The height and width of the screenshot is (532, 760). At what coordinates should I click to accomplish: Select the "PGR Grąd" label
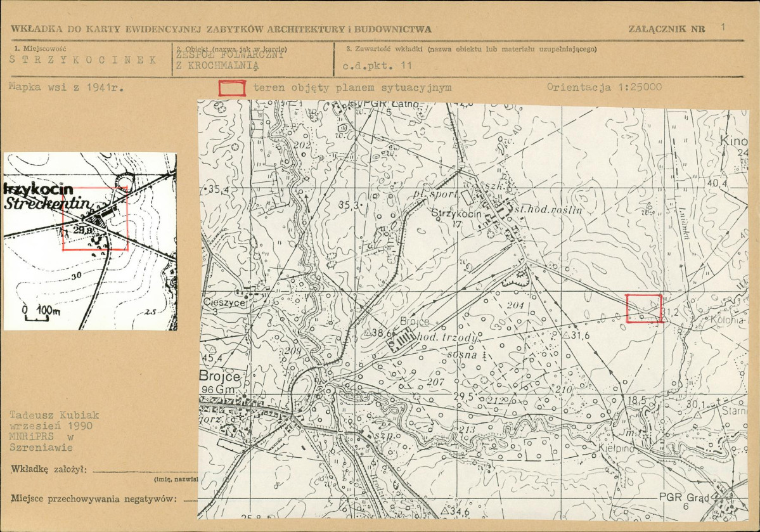point(684,498)
